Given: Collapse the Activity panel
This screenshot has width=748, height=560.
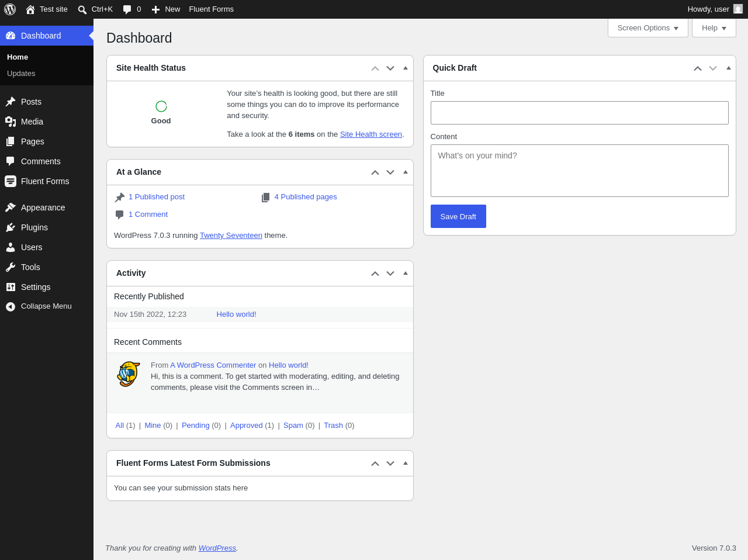Looking at the screenshot, I should (406, 274).
